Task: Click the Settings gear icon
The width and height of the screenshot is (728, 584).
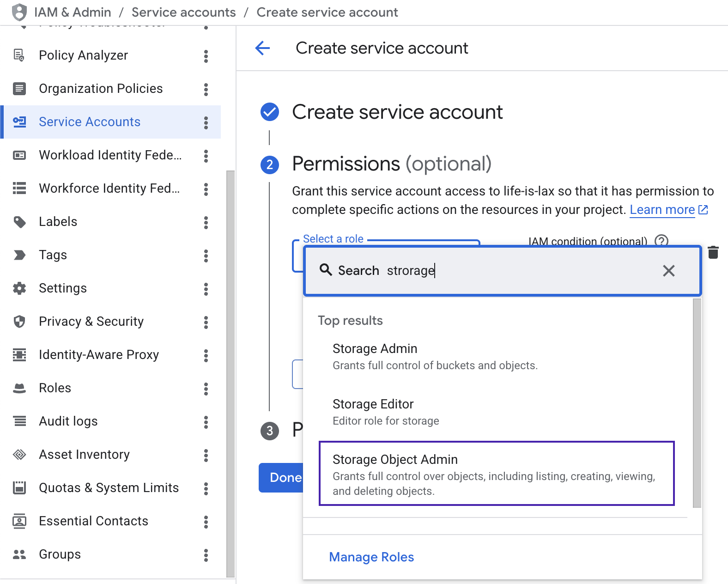Action: (19, 288)
